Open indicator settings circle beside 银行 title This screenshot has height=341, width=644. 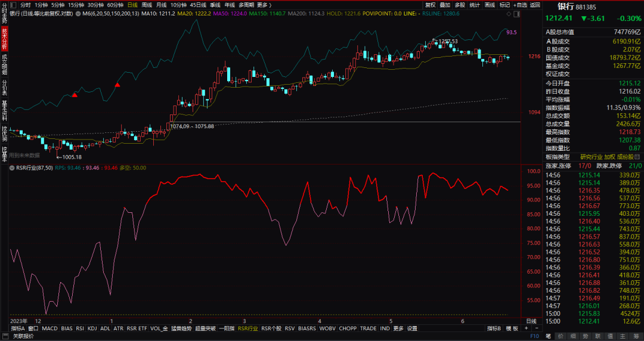tap(78, 14)
